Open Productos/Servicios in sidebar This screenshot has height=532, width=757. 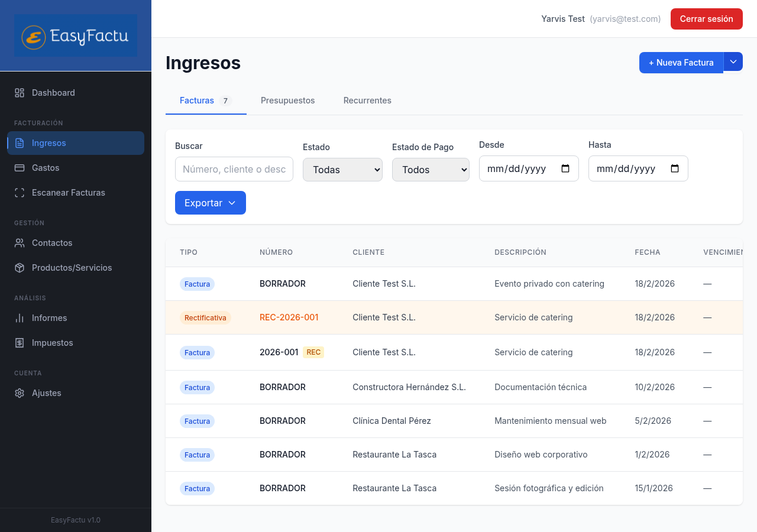pyautogui.click(x=72, y=268)
